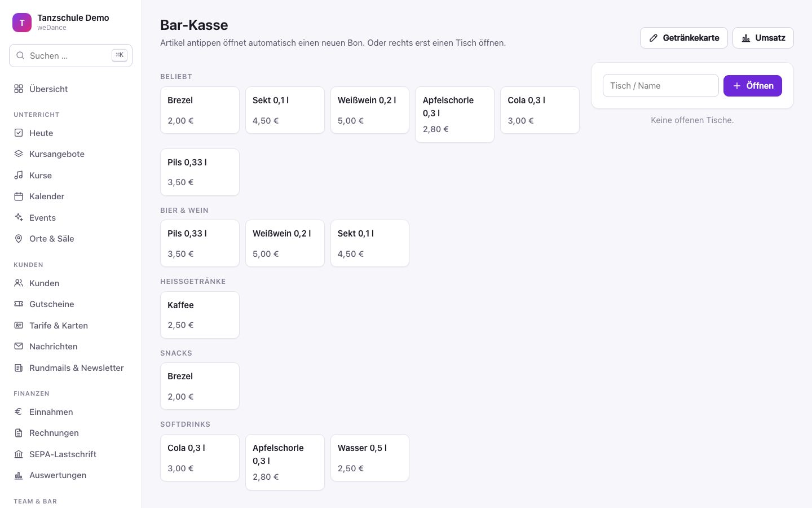Screen dimensions: 812x508
Task: Click the Bar-Kasse page heading
Action: coord(194,25)
